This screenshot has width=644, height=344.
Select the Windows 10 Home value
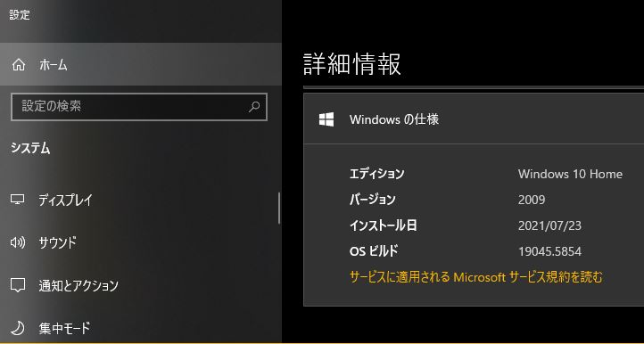coord(570,174)
